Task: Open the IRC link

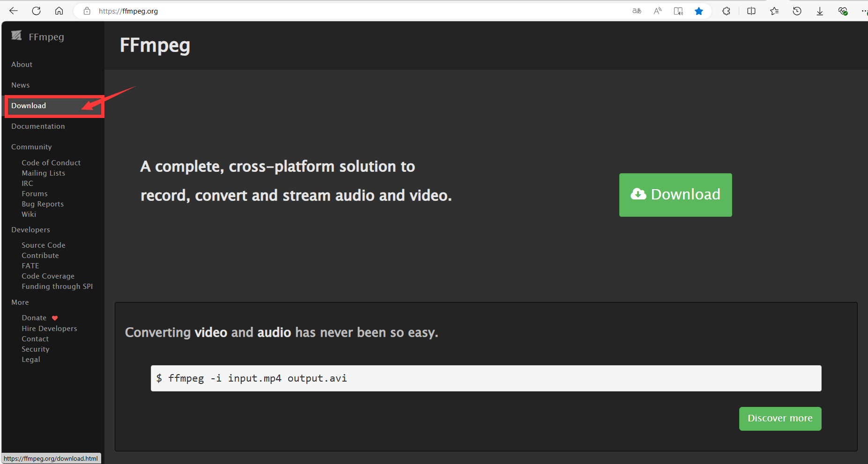Action: (x=27, y=184)
